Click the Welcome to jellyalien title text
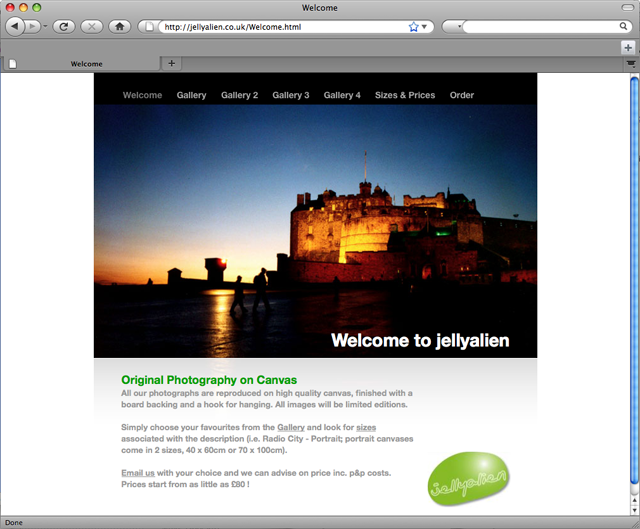 click(420, 340)
